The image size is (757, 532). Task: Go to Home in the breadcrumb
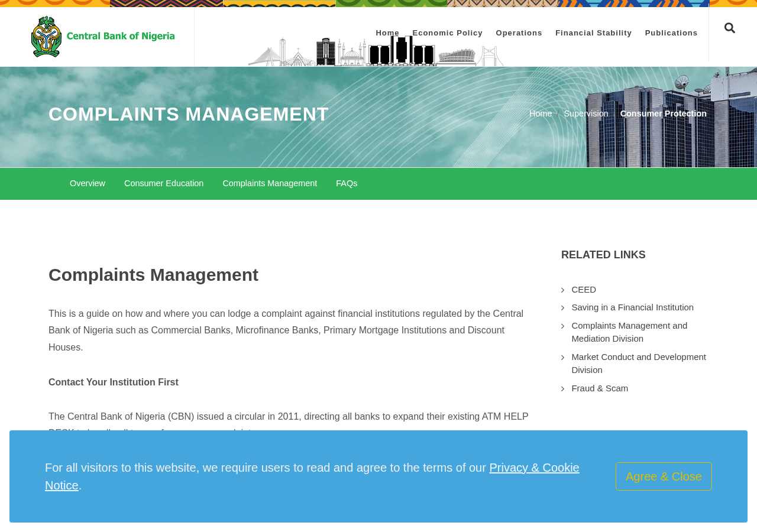pyautogui.click(x=541, y=113)
